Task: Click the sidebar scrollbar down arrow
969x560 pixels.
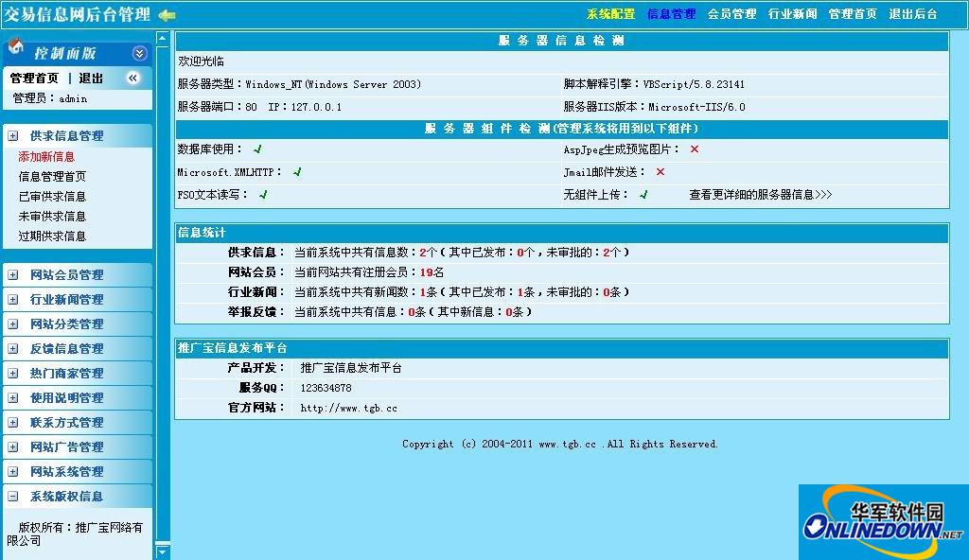Action: (x=164, y=551)
